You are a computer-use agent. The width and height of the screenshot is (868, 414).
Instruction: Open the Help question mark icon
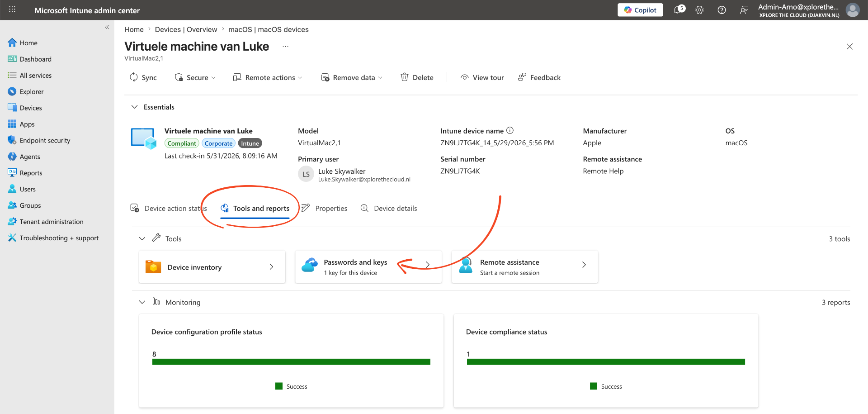[x=722, y=10]
